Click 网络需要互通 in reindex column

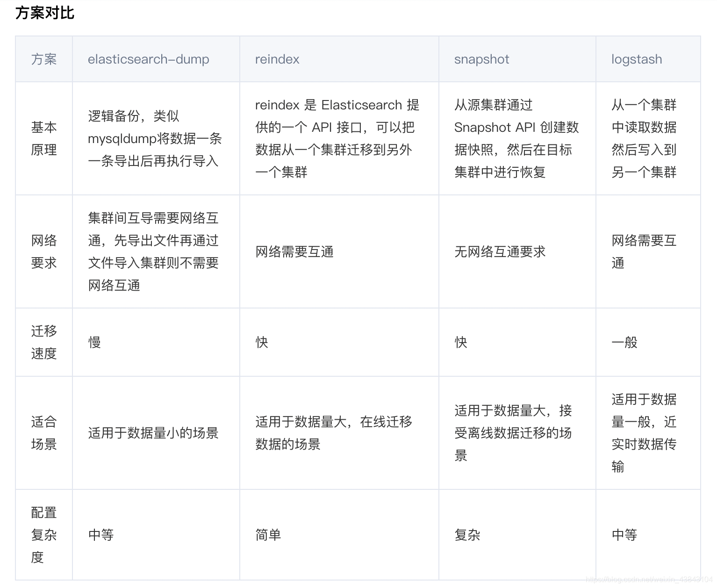pos(339,251)
